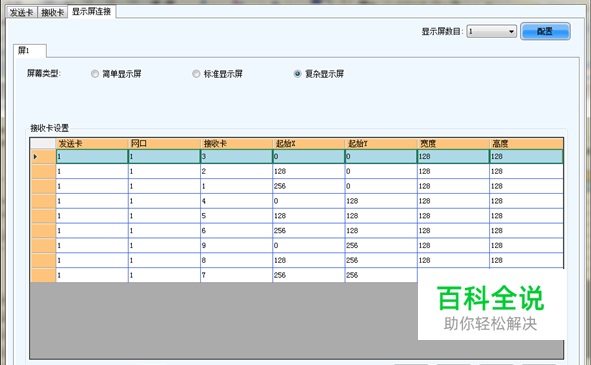Viewport: 591px width, 365px height.
Task: Click receiver card cell with value 2
Action: 237,171
